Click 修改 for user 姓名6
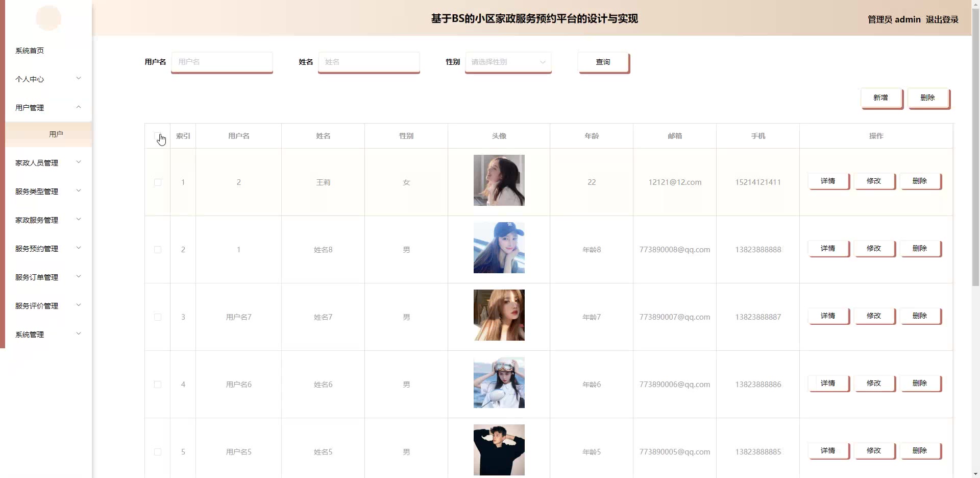 tap(874, 384)
